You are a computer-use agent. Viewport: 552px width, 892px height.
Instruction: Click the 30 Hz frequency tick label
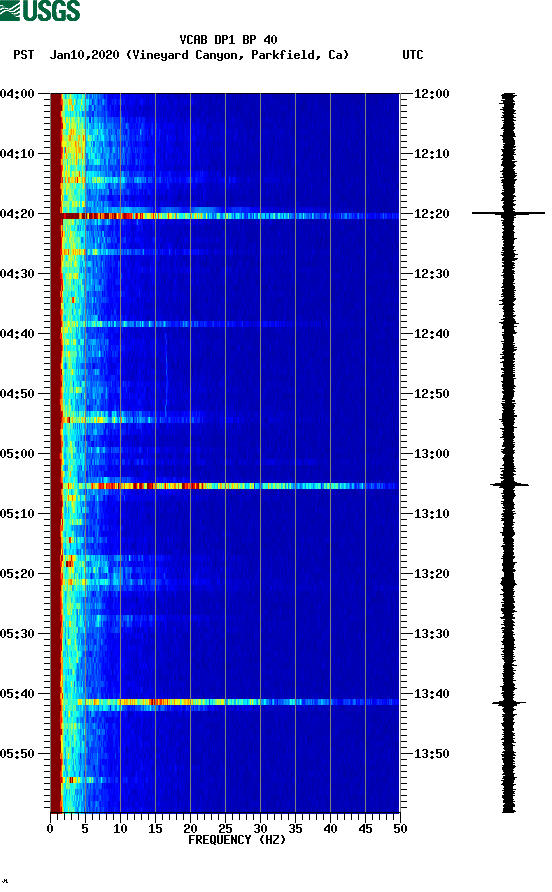[260, 829]
